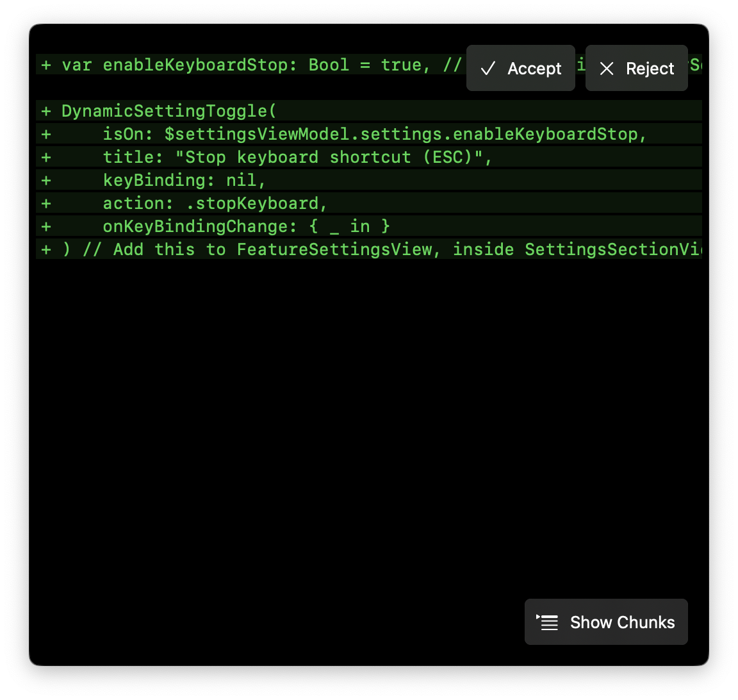Click the plus marker on the DynamicSettingToggle line
This screenshot has height=700, width=738.
point(45,110)
